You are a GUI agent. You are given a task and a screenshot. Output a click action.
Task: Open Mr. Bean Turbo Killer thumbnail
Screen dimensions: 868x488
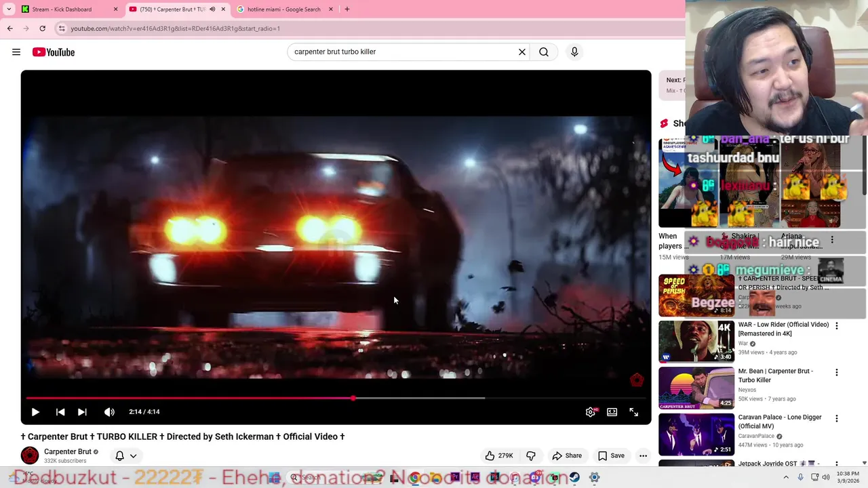coord(696,388)
